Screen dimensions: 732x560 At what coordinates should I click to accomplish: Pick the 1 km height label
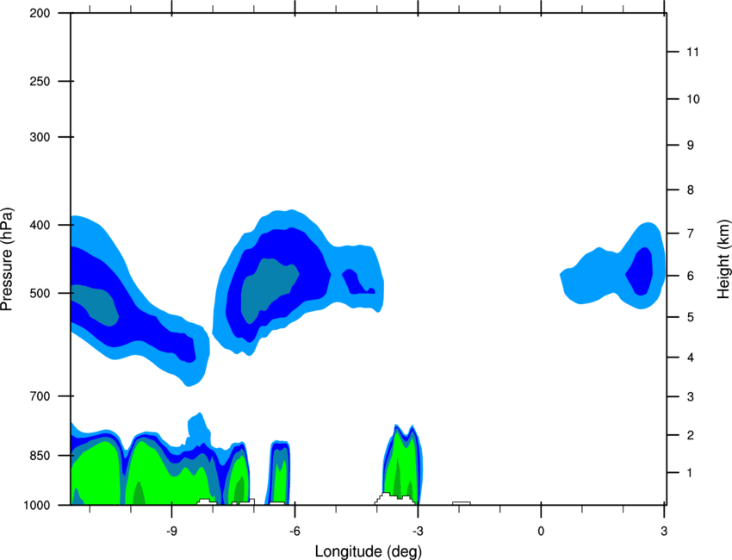pyautogui.click(x=690, y=473)
